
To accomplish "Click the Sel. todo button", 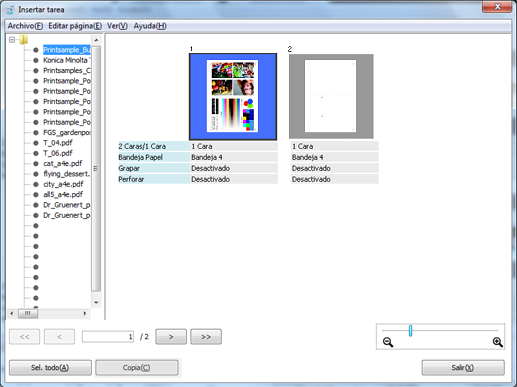I will point(50,367).
